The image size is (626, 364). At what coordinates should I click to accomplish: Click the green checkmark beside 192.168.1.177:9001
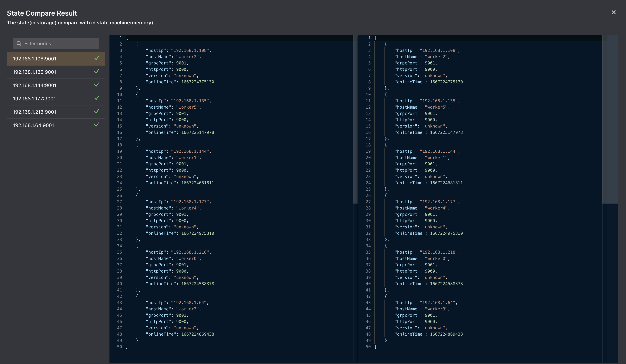coord(97,98)
